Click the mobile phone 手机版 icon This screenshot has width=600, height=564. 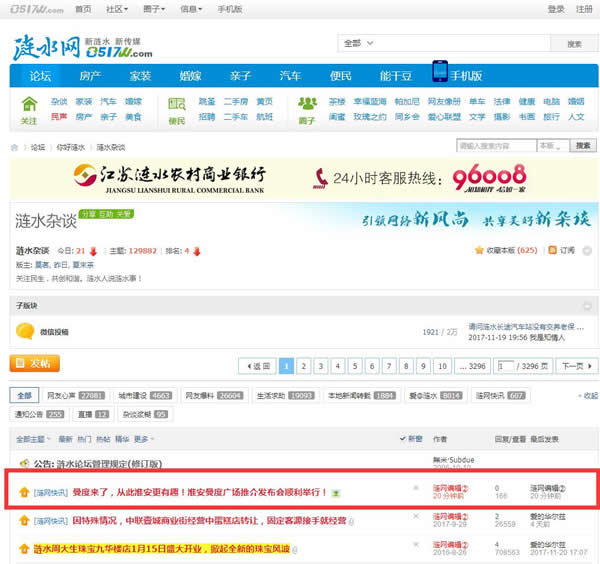[x=440, y=74]
